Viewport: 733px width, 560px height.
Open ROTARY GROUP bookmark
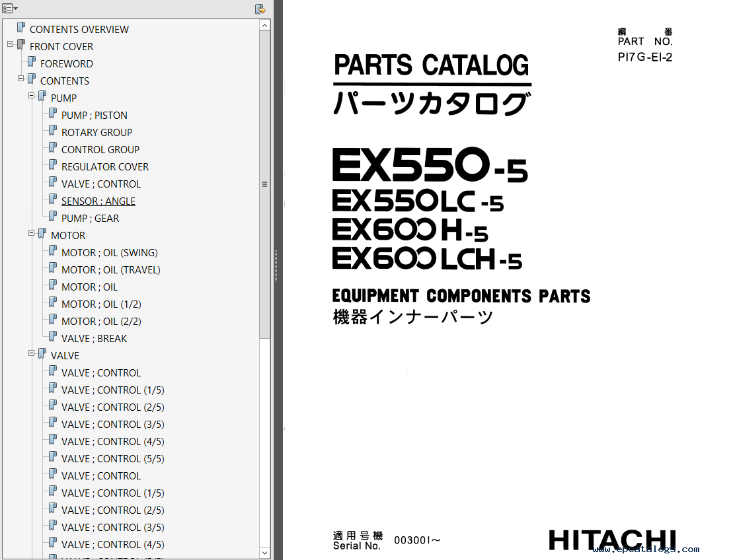[96, 133]
